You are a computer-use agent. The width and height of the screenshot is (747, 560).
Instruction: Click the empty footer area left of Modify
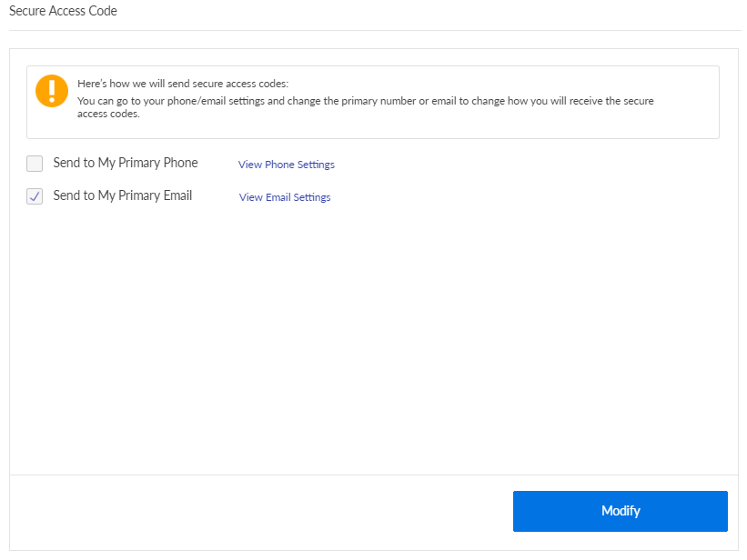(255, 511)
